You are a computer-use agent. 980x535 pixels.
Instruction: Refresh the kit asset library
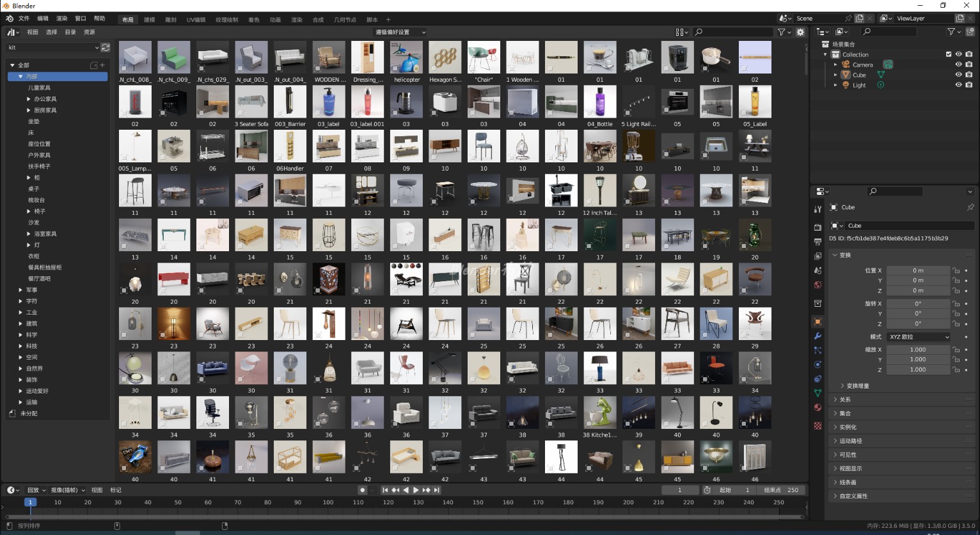click(x=106, y=47)
